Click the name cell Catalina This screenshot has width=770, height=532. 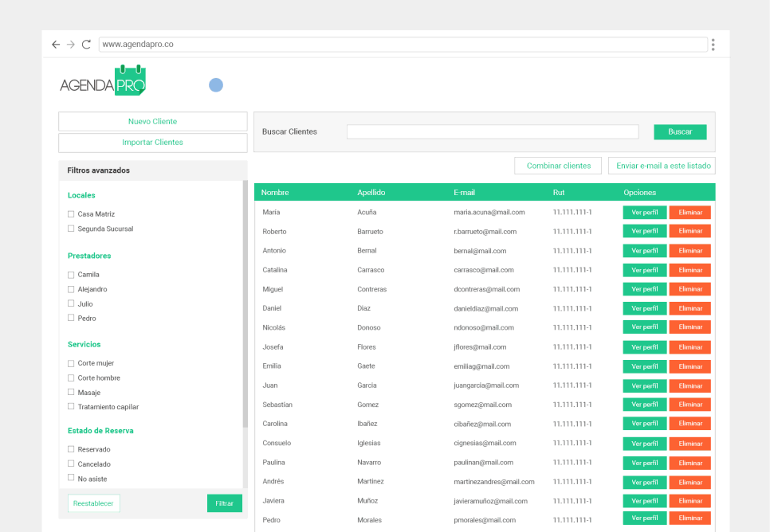point(275,270)
